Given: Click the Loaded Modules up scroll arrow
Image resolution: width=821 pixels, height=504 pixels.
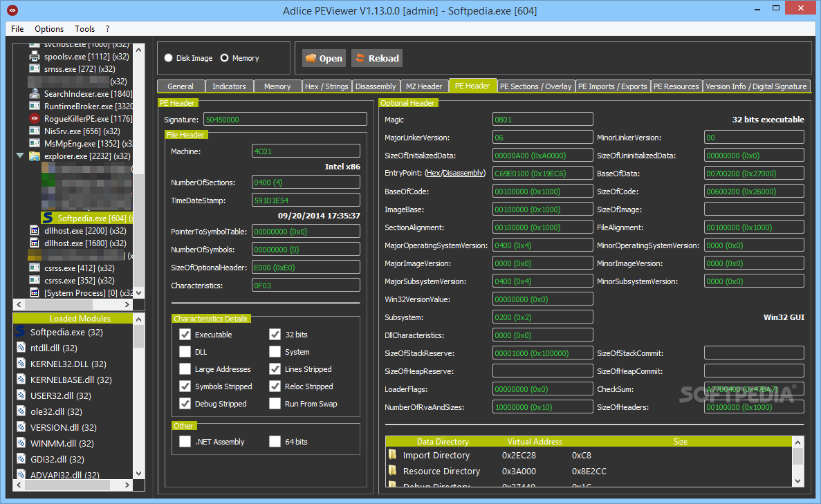Looking at the screenshot, I should tap(139, 319).
